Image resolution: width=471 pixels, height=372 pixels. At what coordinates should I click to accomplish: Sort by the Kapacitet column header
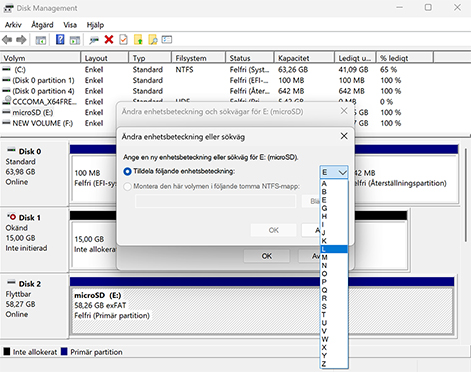point(304,58)
